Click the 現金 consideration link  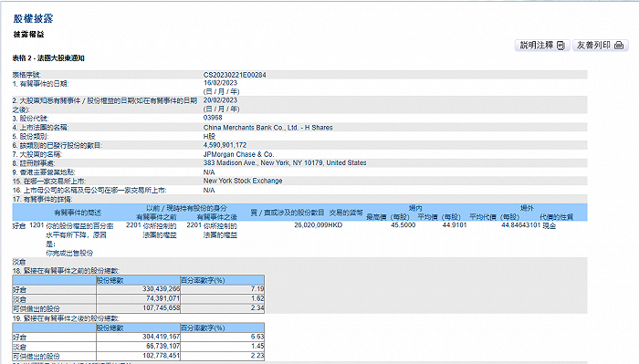click(550, 225)
